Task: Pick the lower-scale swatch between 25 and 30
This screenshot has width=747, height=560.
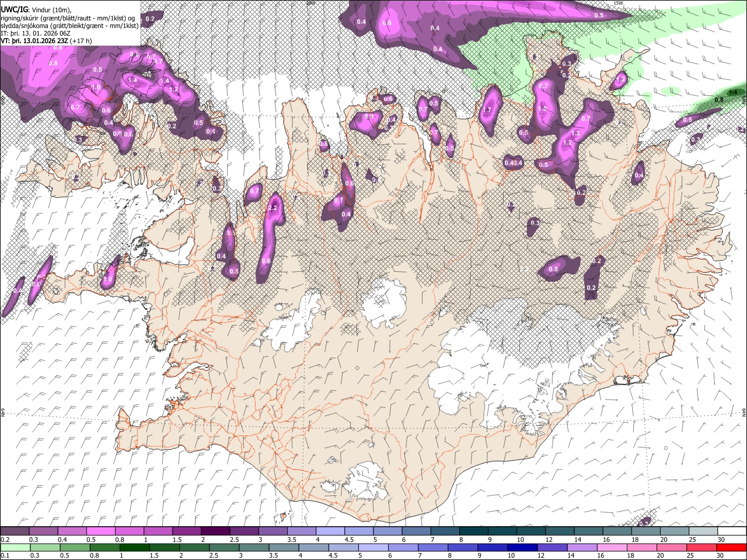Action: 702,547
